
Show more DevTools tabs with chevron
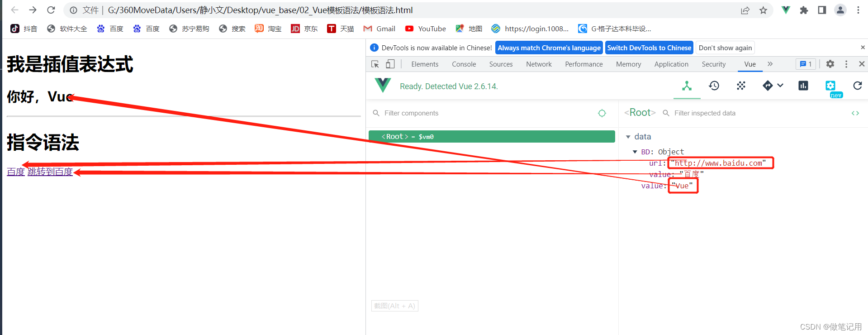770,64
